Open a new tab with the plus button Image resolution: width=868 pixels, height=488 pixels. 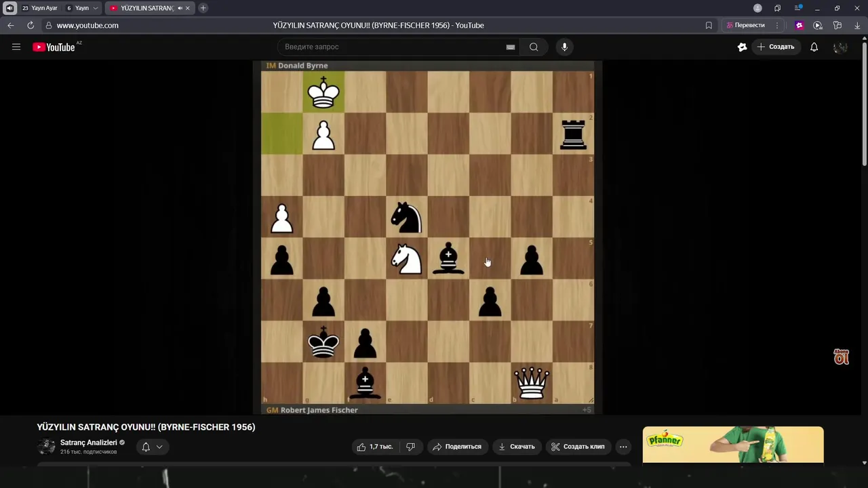[x=203, y=8]
